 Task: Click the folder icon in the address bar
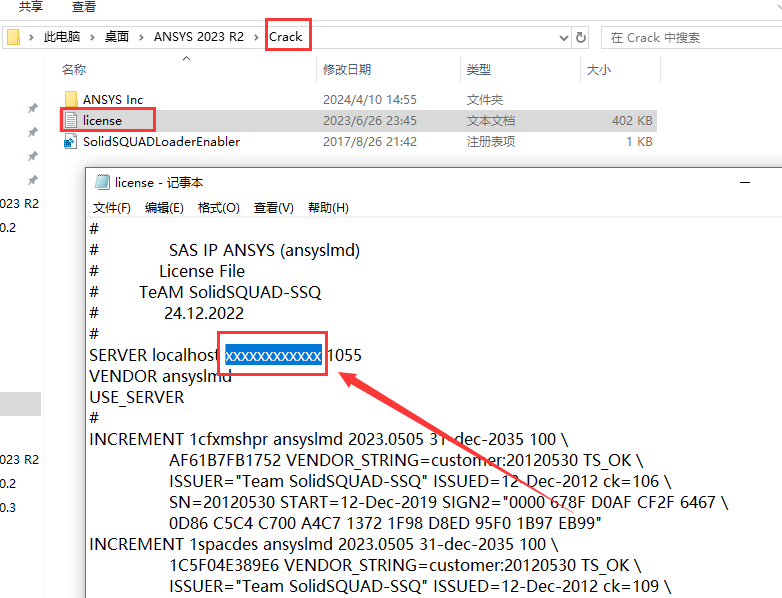click(13, 37)
